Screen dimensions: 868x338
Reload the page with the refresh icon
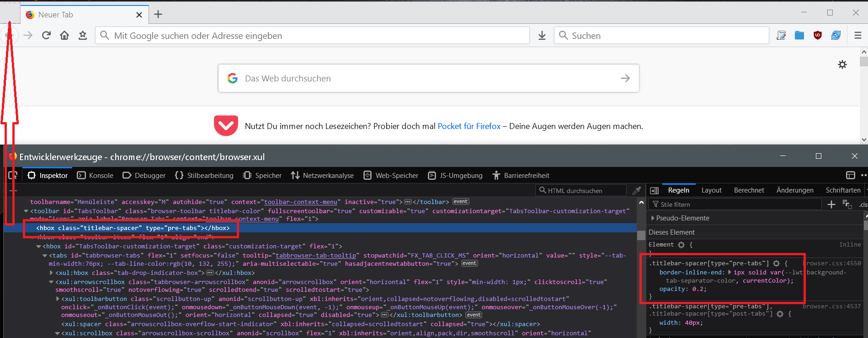pyautogui.click(x=46, y=35)
